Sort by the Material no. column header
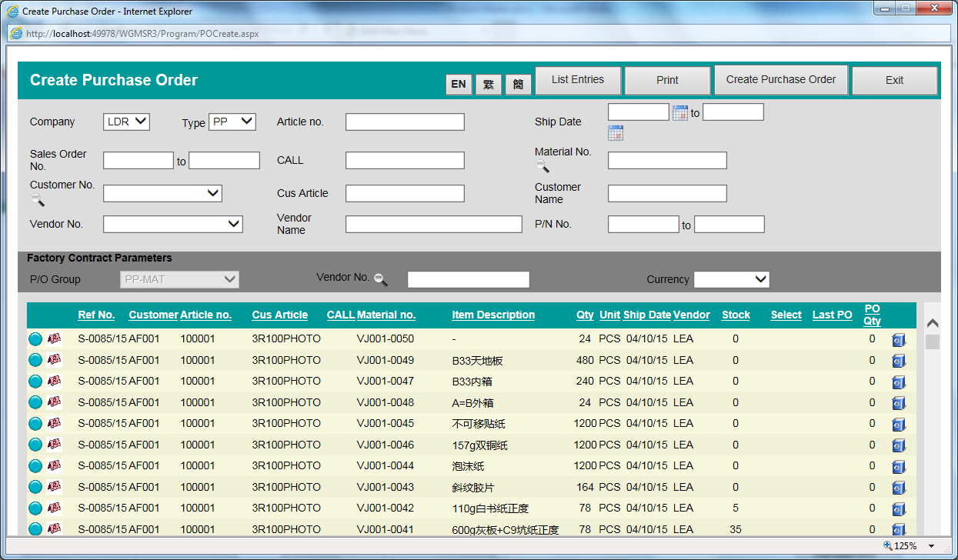 (x=386, y=315)
